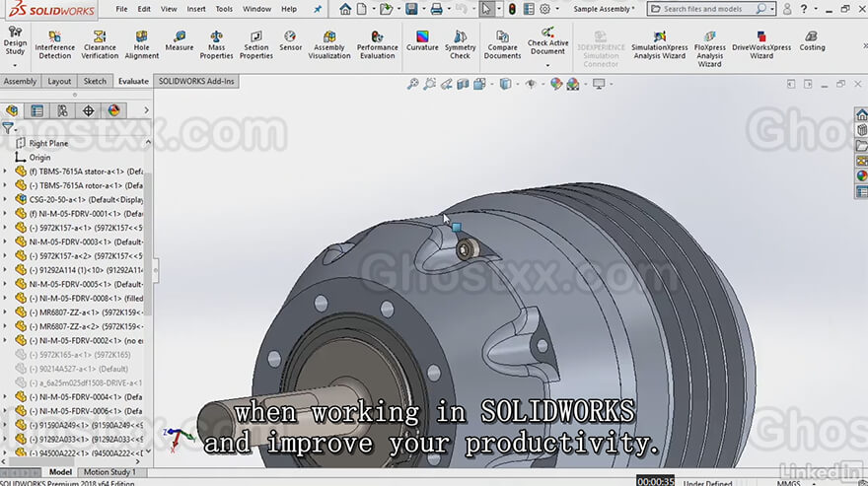Launch FloXpress Analysis Wizard
This screenshot has width=868, height=486.
pos(709,48)
